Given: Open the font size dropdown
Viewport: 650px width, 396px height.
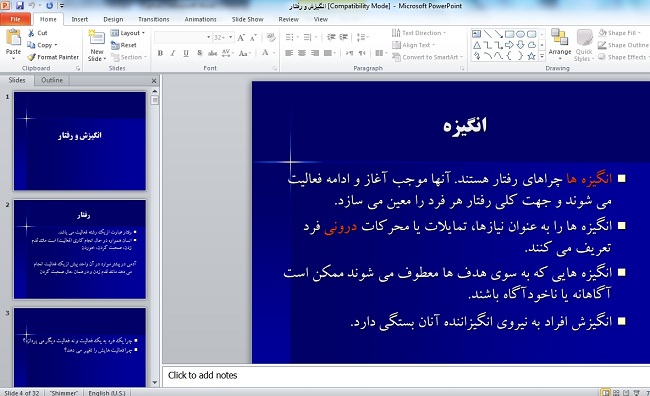Looking at the screenshot, I should click(x=230, y=37).
